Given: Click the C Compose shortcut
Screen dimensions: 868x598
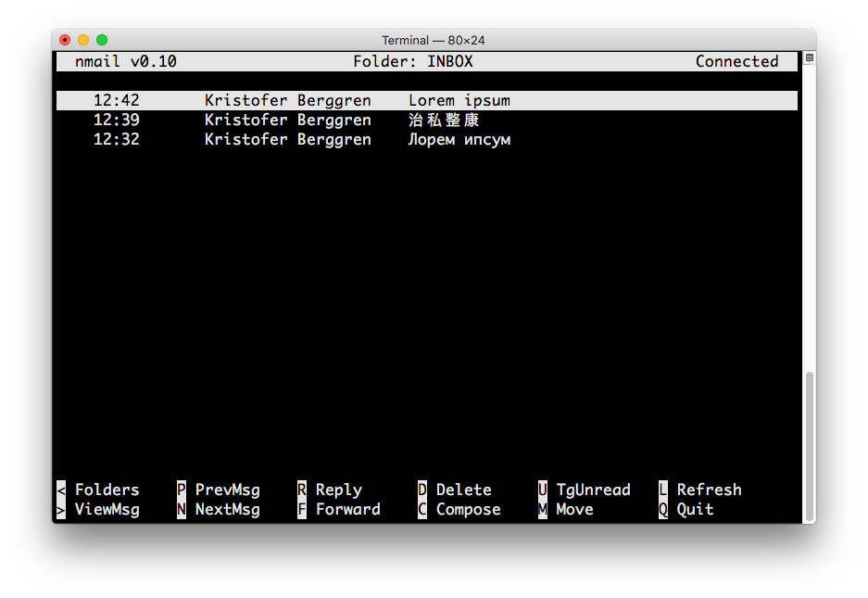Looking at the screenshot, I should (459, 509).
